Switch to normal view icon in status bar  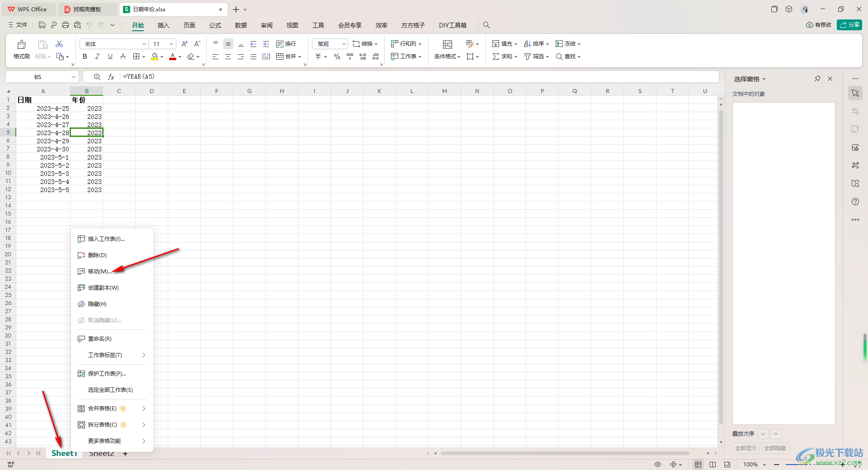(698, 465)
